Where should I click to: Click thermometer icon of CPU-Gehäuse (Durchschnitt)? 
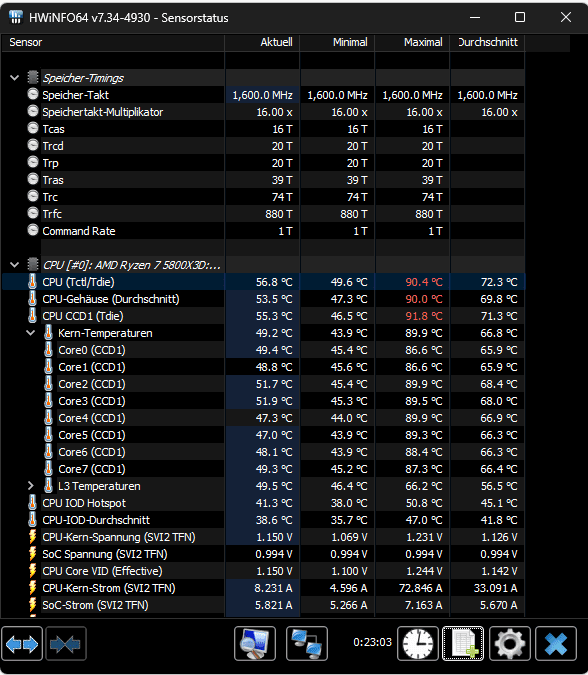[x=32, y=298]
